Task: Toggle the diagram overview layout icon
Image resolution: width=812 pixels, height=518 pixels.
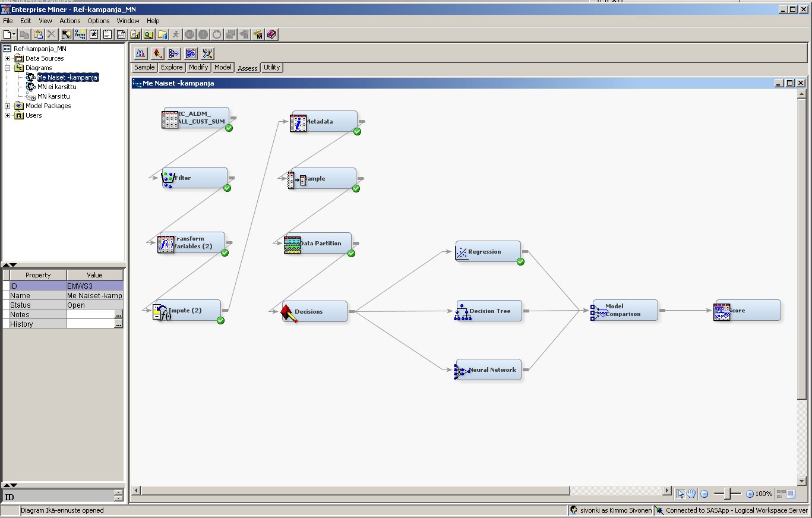Action: click(x=781, y=494)
